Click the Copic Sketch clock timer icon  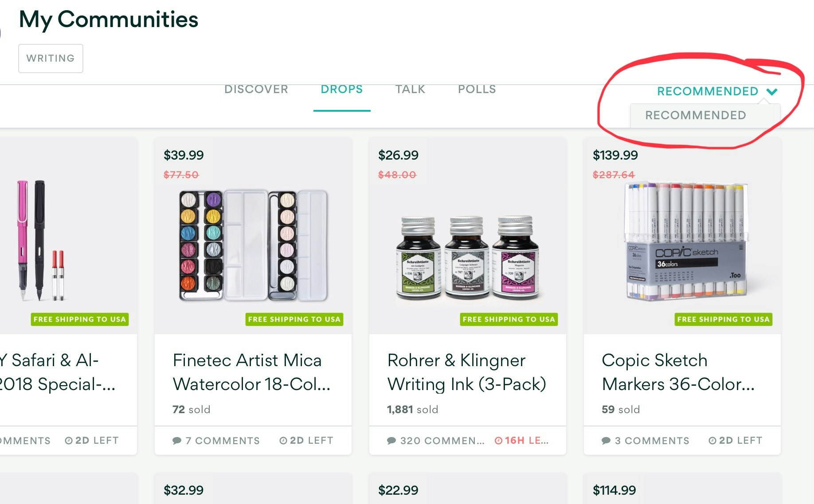(712, 441)
